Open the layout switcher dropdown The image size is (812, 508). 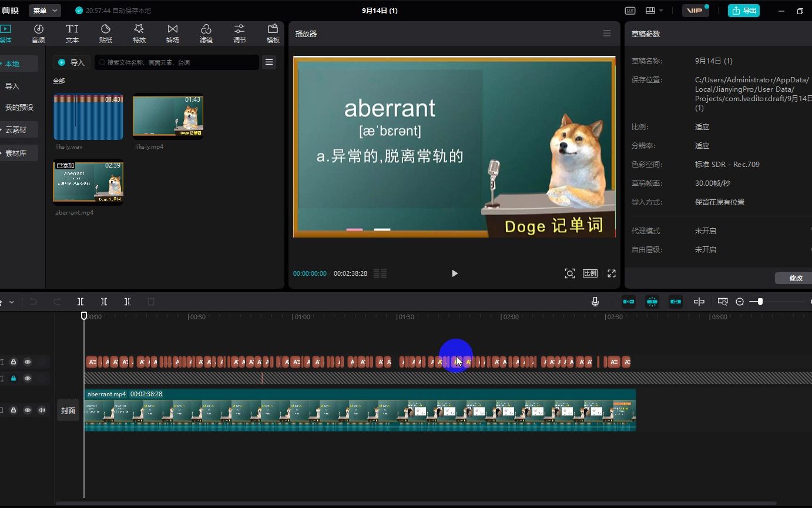[x=654, y=11]
